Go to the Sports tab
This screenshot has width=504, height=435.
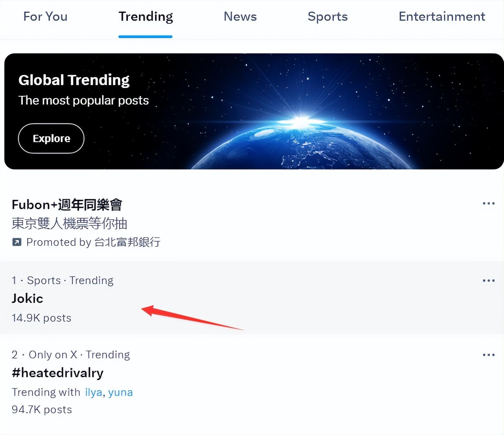327,17
